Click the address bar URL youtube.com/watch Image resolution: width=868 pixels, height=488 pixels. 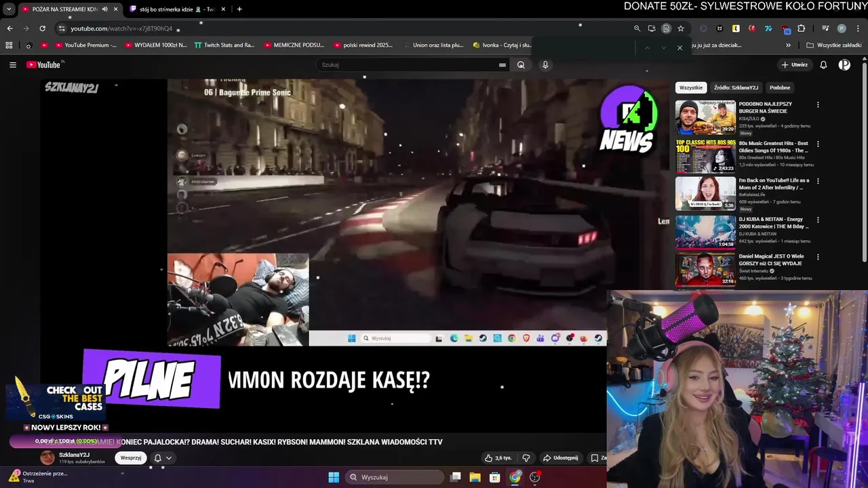121,28
